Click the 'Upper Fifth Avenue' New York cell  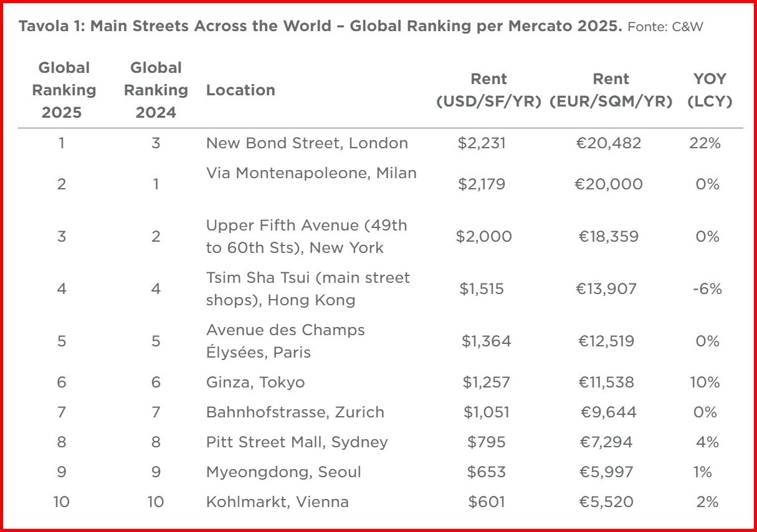(x=307, y=237)
